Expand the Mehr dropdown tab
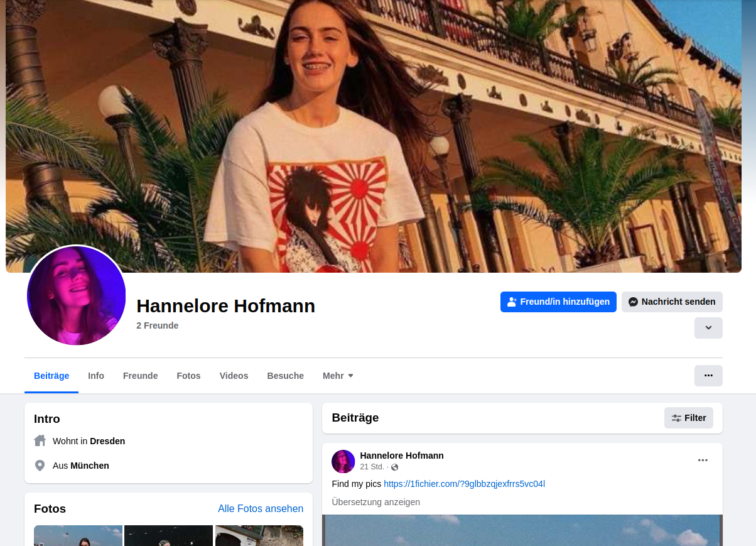 pos(338,376)
